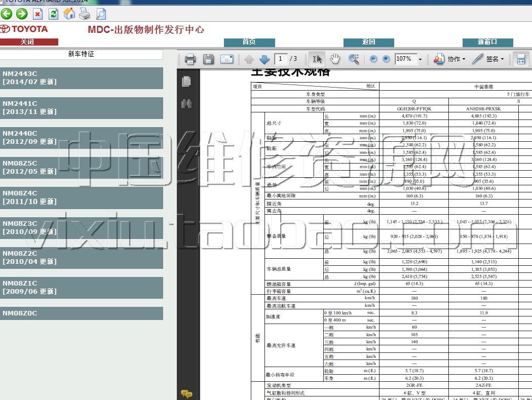
Task: Toggle fit-width scrolling mode icon
Action: [x=521, y=59]
